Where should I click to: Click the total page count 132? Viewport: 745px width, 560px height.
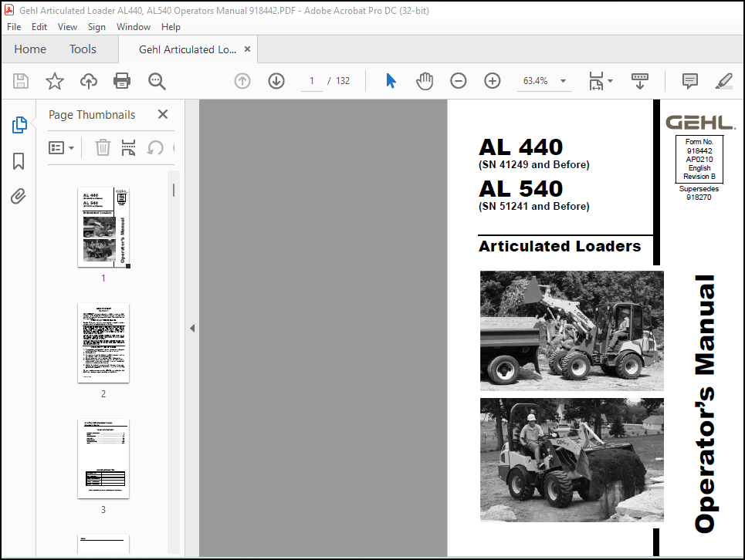point(343,81)
